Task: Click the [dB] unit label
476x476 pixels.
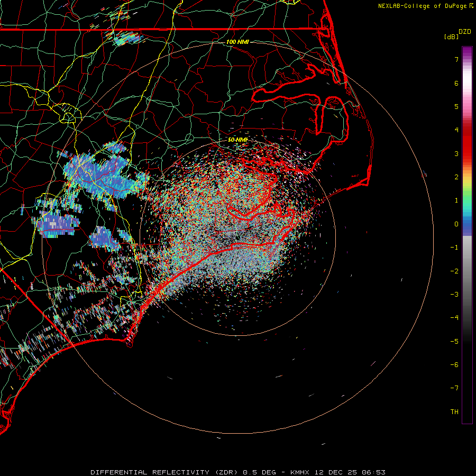Action: [452, 36]
